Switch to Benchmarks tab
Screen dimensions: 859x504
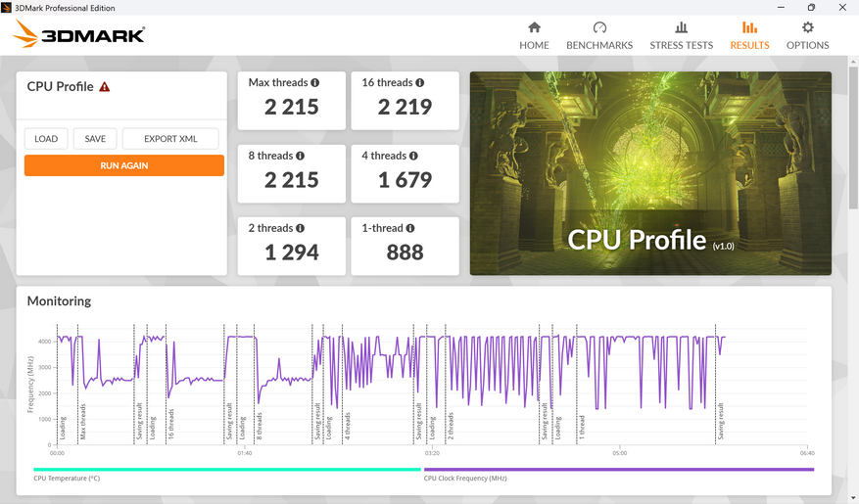pyautogui.click(x=599, y=36)
